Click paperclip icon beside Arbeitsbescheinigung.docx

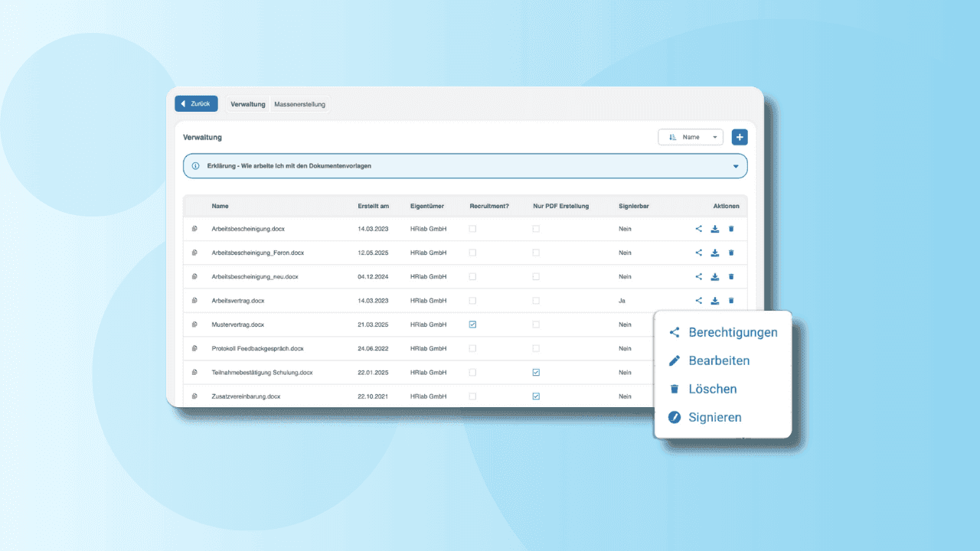[194, 229]
